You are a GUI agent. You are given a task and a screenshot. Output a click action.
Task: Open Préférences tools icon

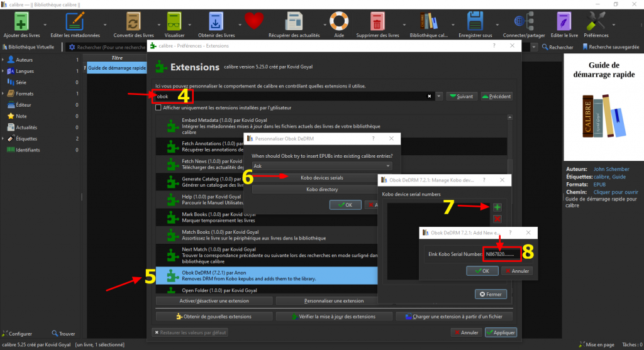click(x=596, y=21)
